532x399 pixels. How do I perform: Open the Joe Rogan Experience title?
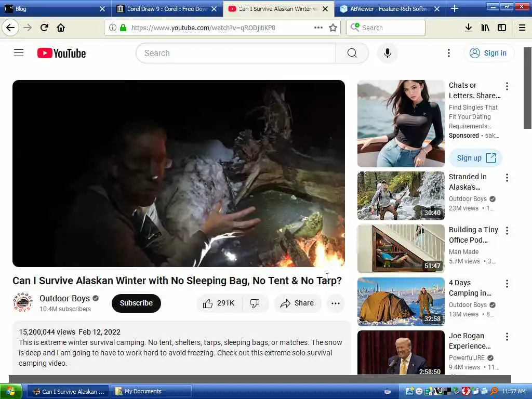click(x=470, y=341)
